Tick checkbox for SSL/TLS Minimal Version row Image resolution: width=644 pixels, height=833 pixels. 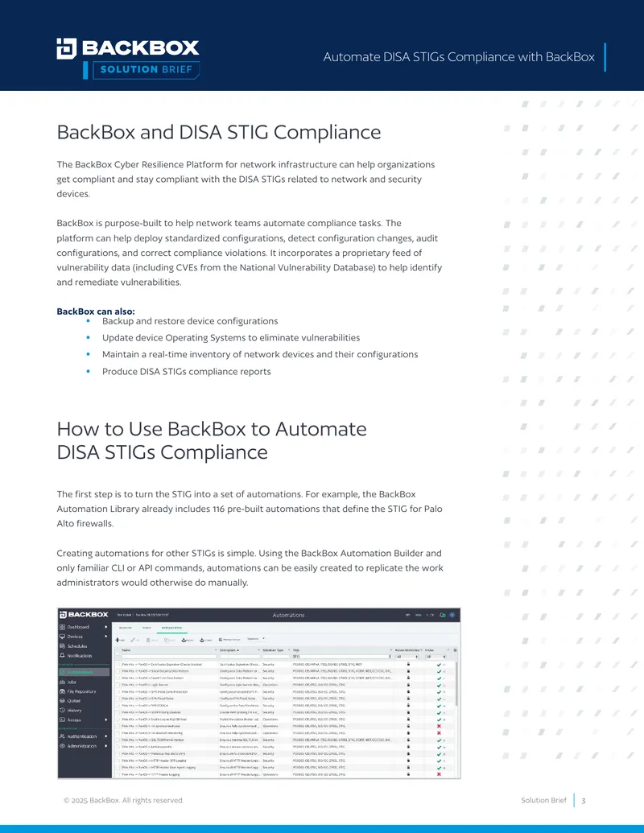click(118, 740)
